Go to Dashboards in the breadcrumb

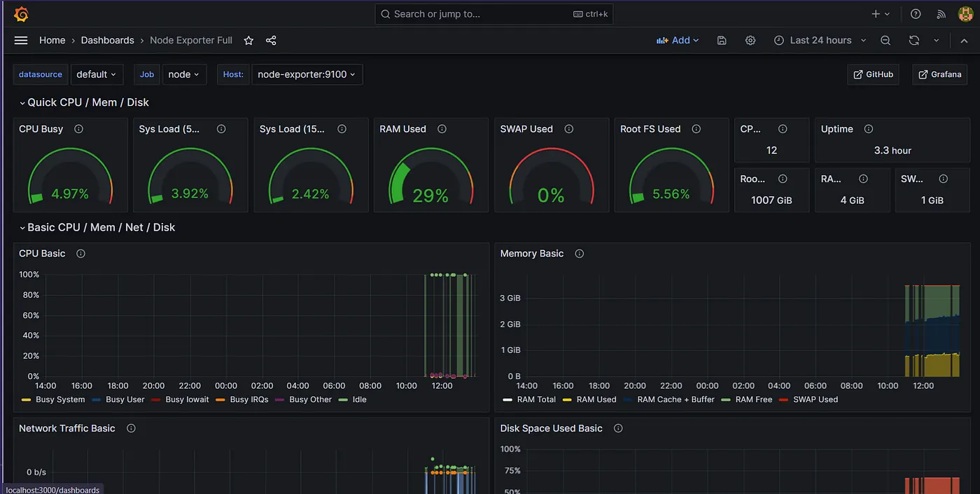pyautogui.click(x=107, y=41)
